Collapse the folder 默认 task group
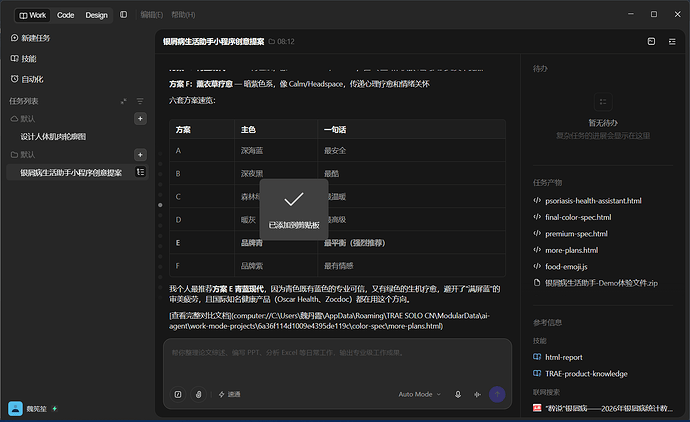The height and width of the screenshot is (422, 690). (x=23, y=154)
